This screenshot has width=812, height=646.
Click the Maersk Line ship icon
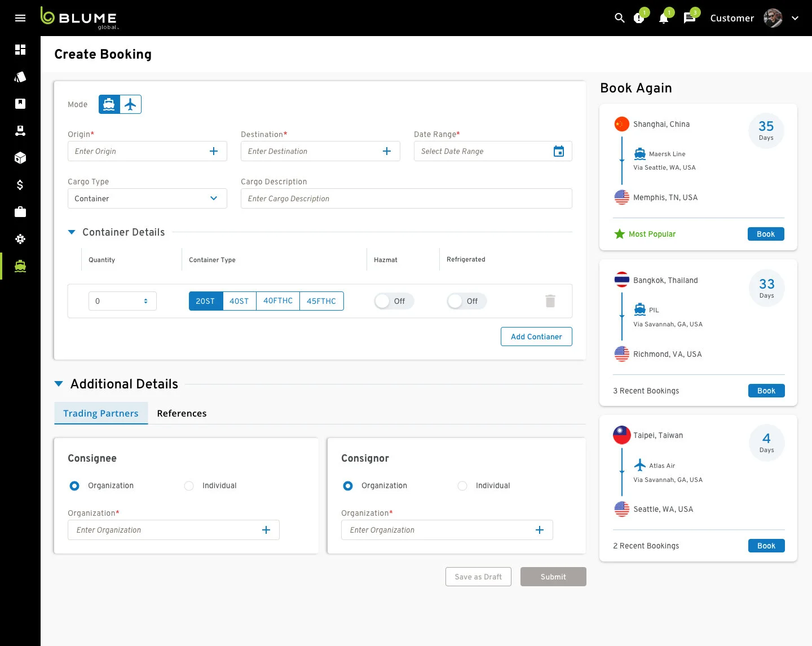point(640,153)
